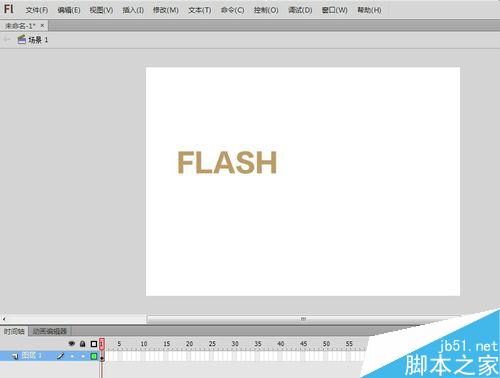Open the 调试(D) menu
Screen dimensions: 500x378
300,10
